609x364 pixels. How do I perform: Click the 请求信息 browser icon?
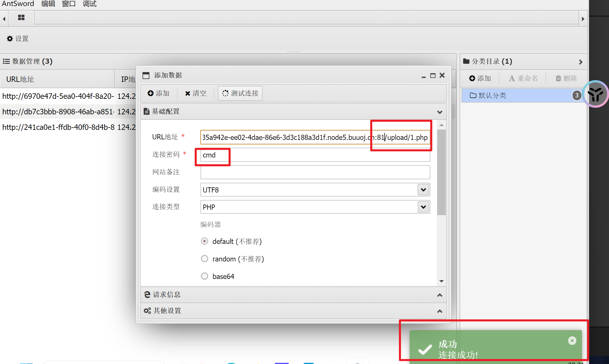point(147,294)
